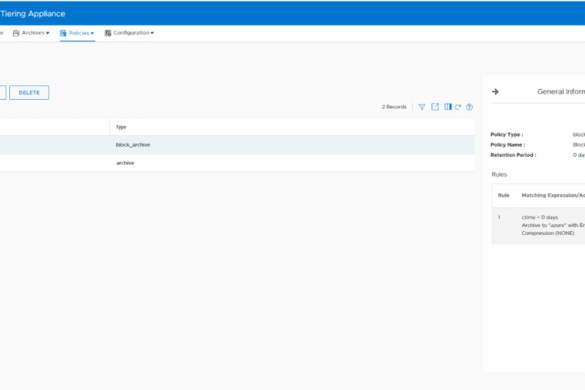The image size is (585, 390).
Task: Expand the Archives dropdown menu
Action: tap(47, 33)
